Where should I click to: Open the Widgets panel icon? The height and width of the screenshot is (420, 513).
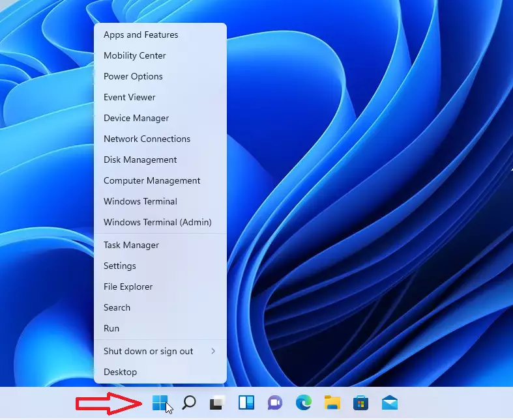click(246, 402)
